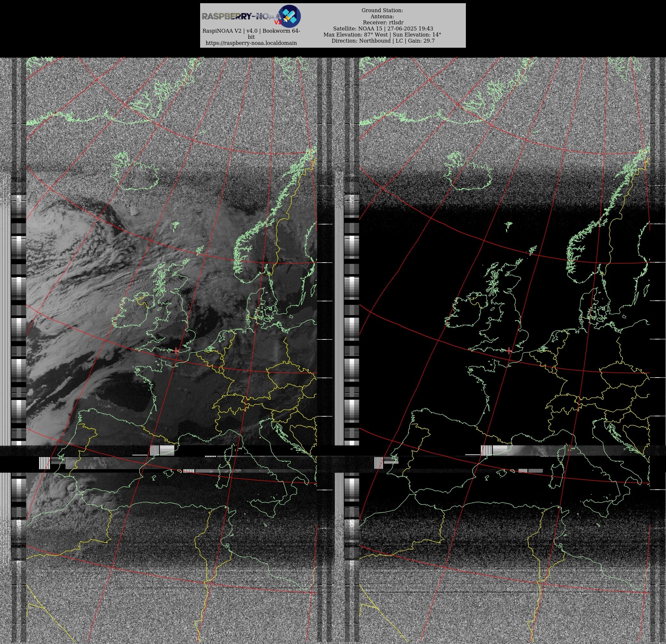Click the 'Ground Station:' label
666x644 pixels.
[382, 11]
